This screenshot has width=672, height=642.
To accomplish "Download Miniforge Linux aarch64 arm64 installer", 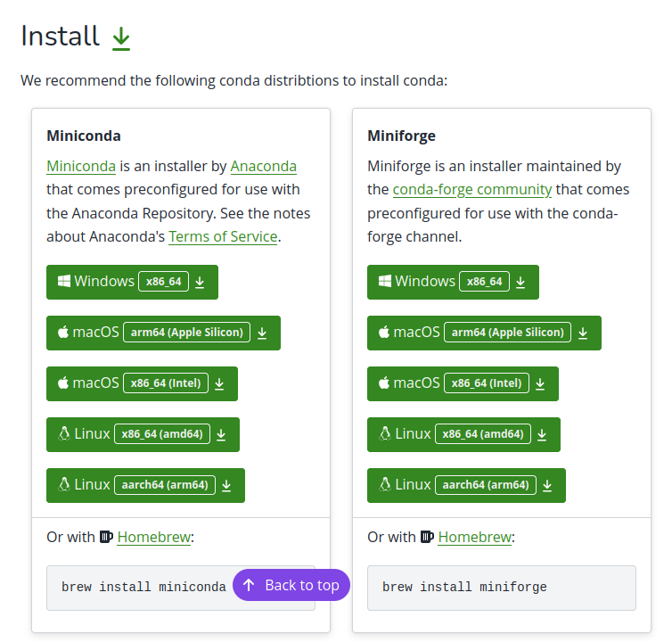I will tap(466, 485).
